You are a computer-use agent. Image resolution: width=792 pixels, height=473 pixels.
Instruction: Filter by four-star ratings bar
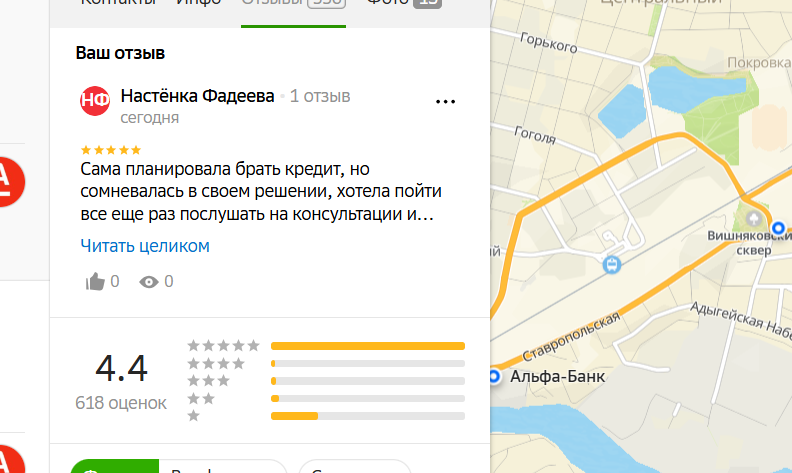pyautogui.click(x=368, y=363)
